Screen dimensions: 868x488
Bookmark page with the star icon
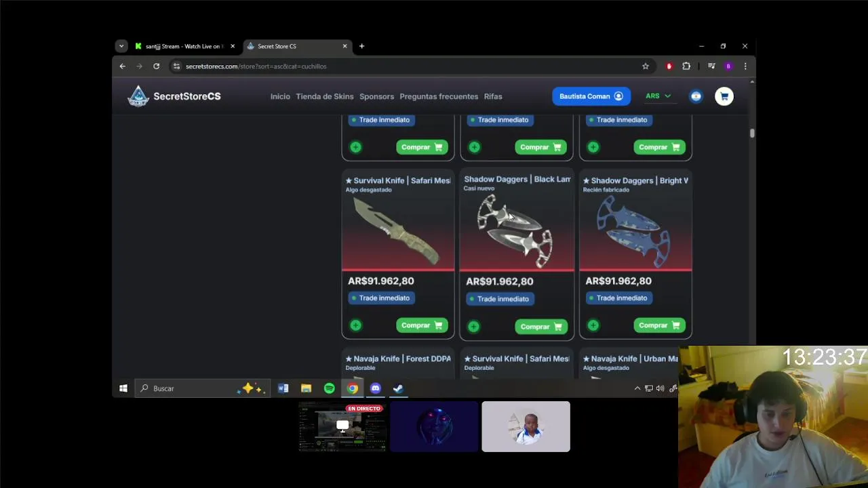[x=646, y=66]
